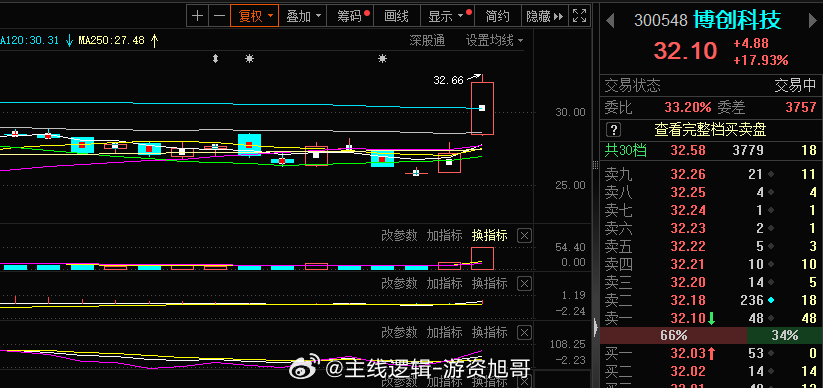Select the 卖六 row at 32.23
Viewport: 823px width, 388px height.
click(x=711, y=228)
